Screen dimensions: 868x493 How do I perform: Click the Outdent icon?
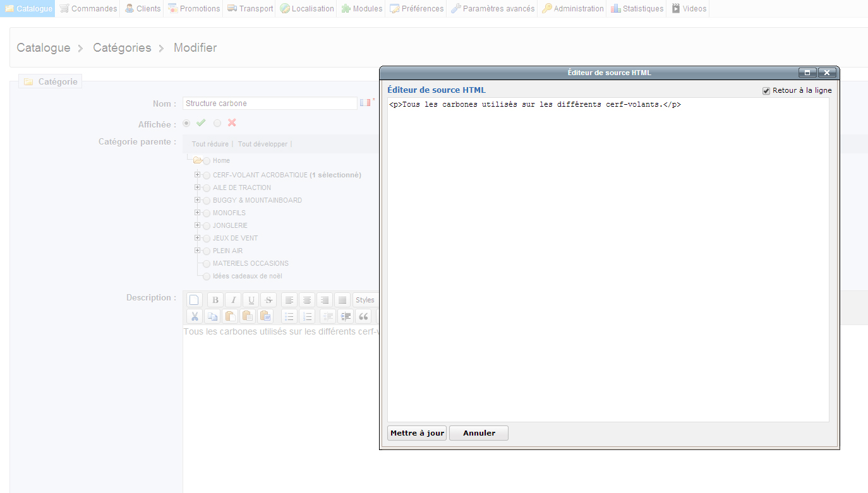click(327, 316)
